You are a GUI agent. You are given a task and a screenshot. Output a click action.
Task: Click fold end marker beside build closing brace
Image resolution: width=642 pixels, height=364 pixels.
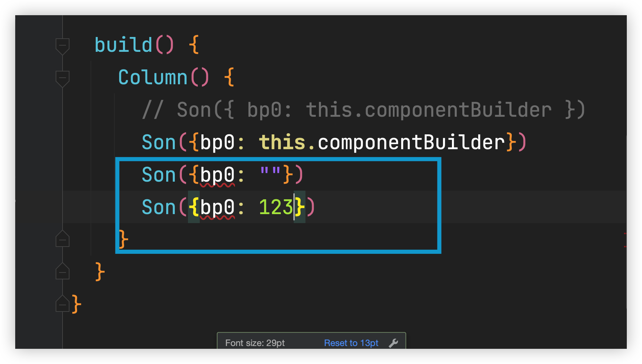pyautogui.click(x=63, y=271)
